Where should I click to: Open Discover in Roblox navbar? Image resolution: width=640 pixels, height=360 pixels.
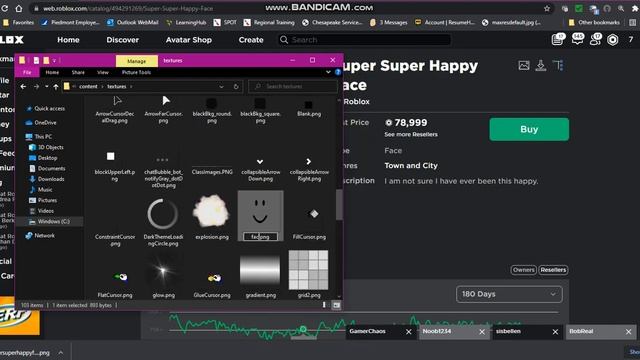[122, 40]
